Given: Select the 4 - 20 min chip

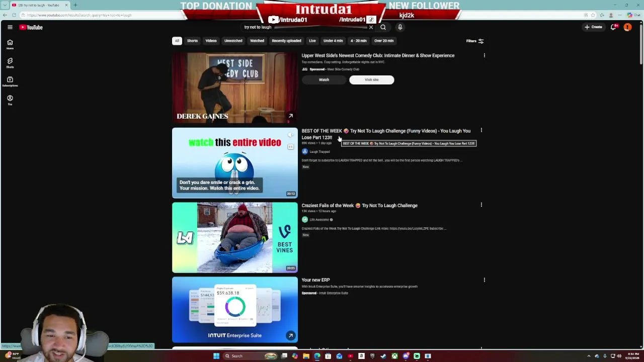Looking at the screenshot, I should coord(358,41).
